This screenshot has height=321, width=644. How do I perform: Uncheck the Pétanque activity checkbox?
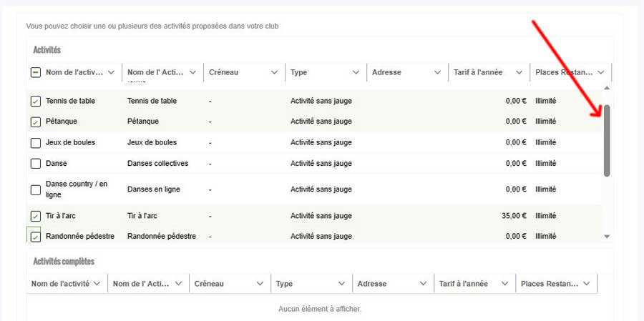(36, 122)
